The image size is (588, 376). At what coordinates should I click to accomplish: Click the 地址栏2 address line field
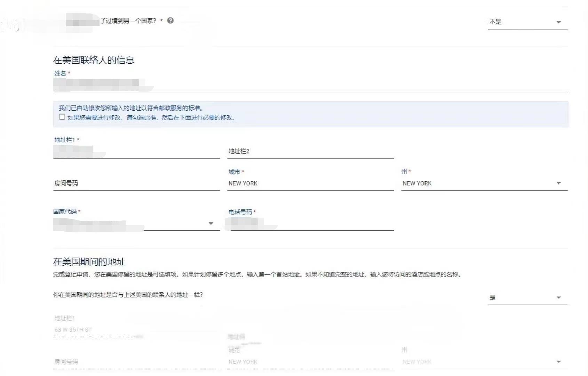point(310,152)
